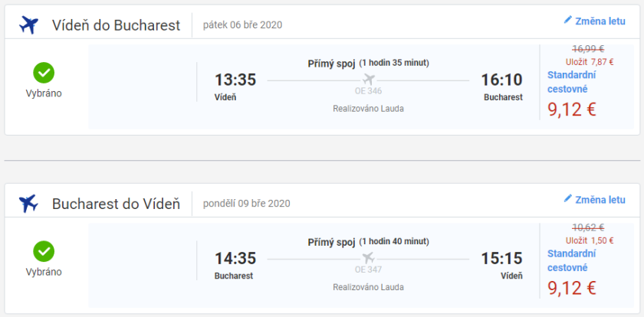Click the pencil icon on the Bucharest do Vídeň flight
Image resolution: width=644 pixels, height=317 pixels.
(568, 199)
